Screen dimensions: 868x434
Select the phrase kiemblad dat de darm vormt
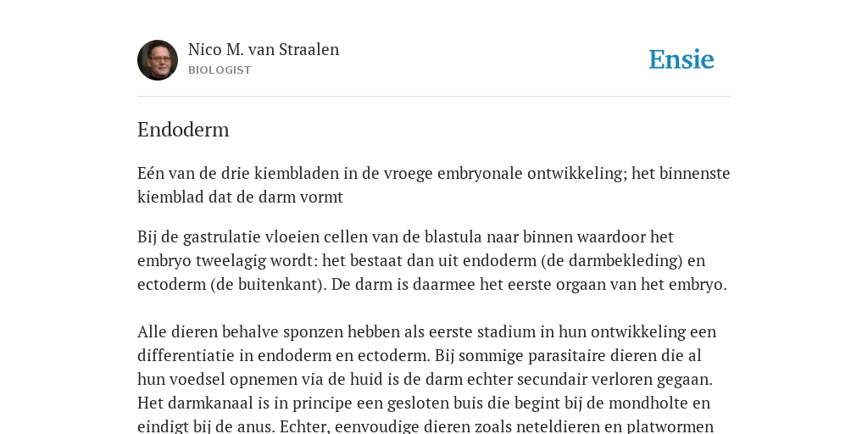240,197
